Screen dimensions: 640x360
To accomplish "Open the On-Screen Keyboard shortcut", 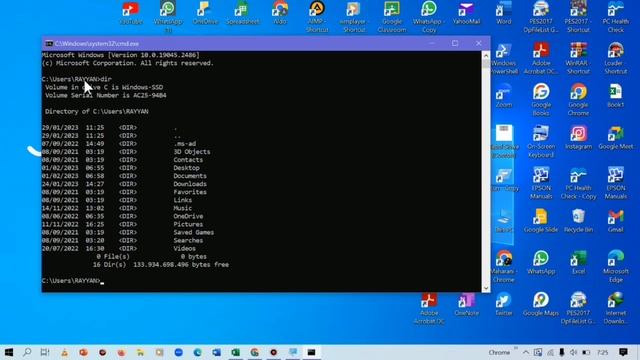I will pyautogui.click(x=541, y=142).
